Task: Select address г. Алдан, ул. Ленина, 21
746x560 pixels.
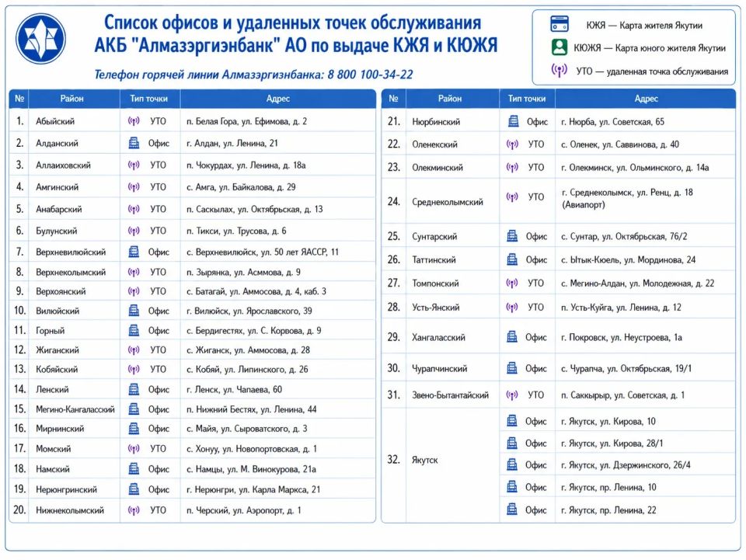Action: [232, 143]
